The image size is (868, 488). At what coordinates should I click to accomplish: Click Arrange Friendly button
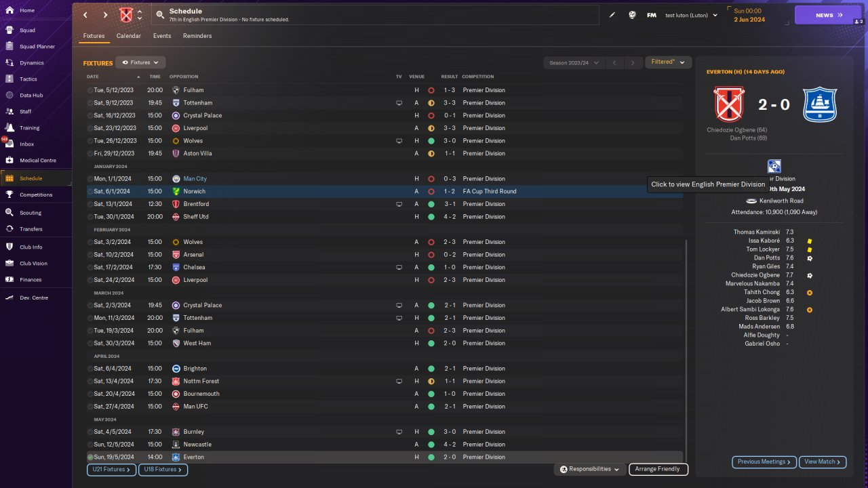pos(658,469)
